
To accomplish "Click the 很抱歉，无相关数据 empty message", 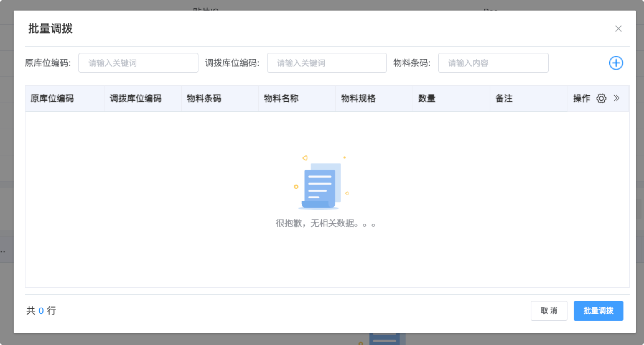I will point(325,223).
